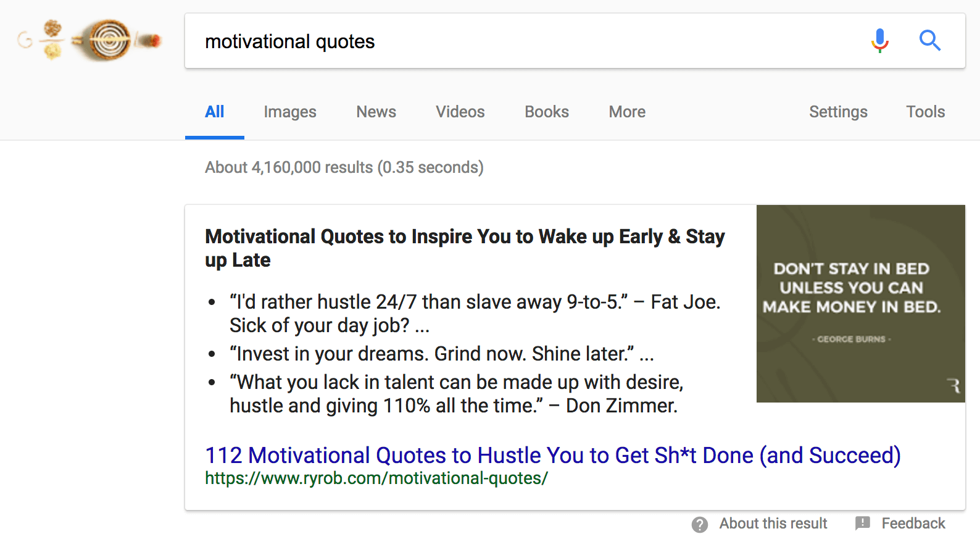
Task: Submit search with magnifying glass icon
Action: 929,41
